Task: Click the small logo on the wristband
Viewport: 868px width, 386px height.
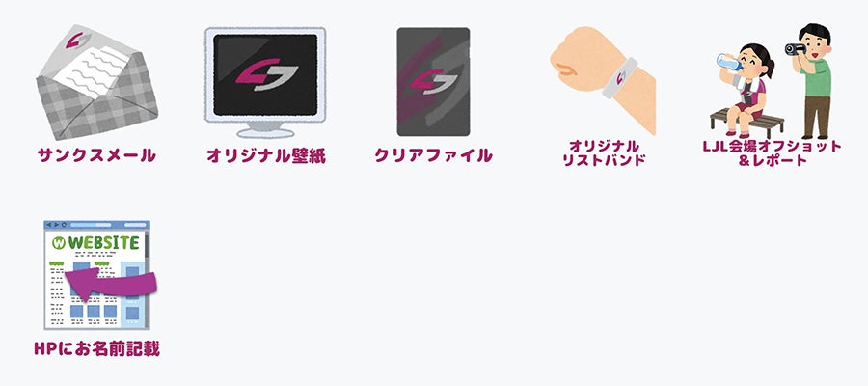Action: pyautogui.click(x=621, y=76)
